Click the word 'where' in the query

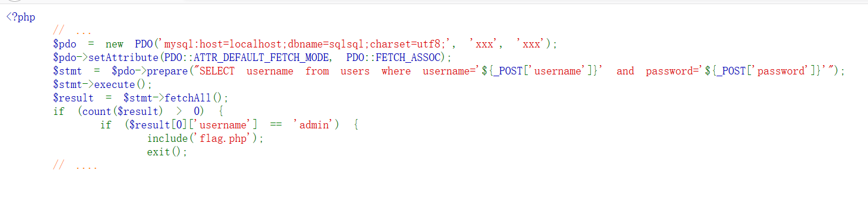(x=396, y=71)
